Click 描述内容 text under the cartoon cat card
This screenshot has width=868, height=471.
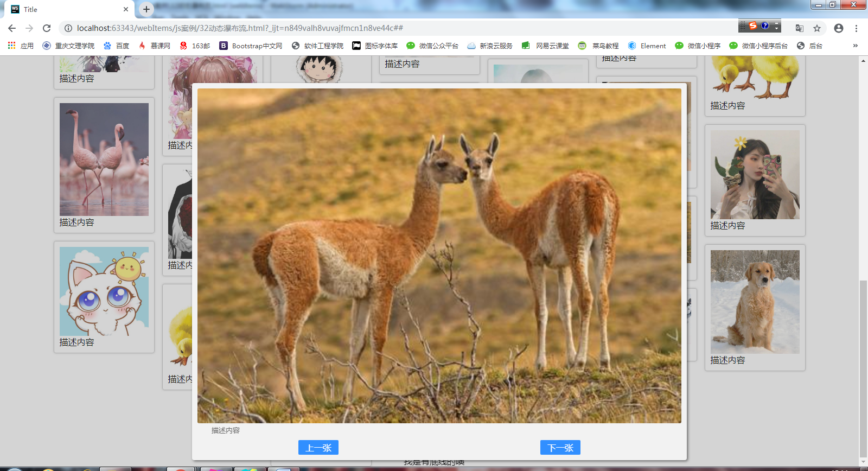pos(77,342)
